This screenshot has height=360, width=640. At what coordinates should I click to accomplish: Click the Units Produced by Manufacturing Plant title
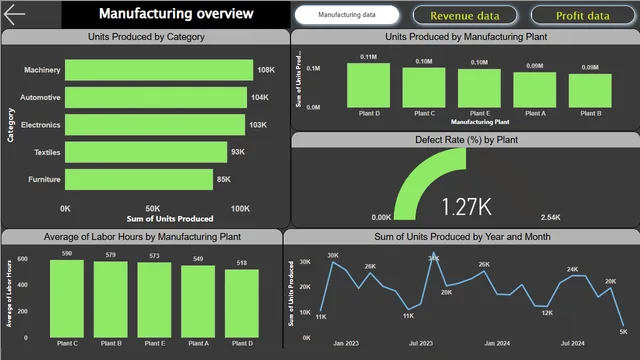pyautogui.click(x=466, y=37)
